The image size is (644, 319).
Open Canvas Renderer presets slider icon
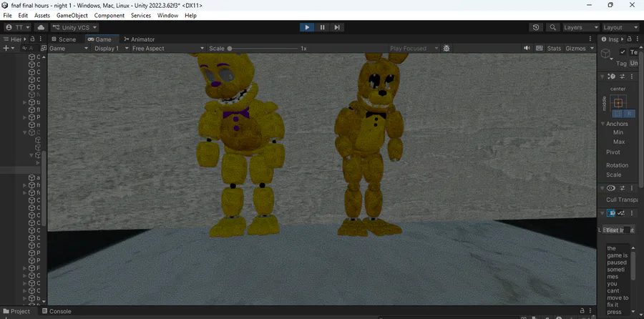pos(623,188)
